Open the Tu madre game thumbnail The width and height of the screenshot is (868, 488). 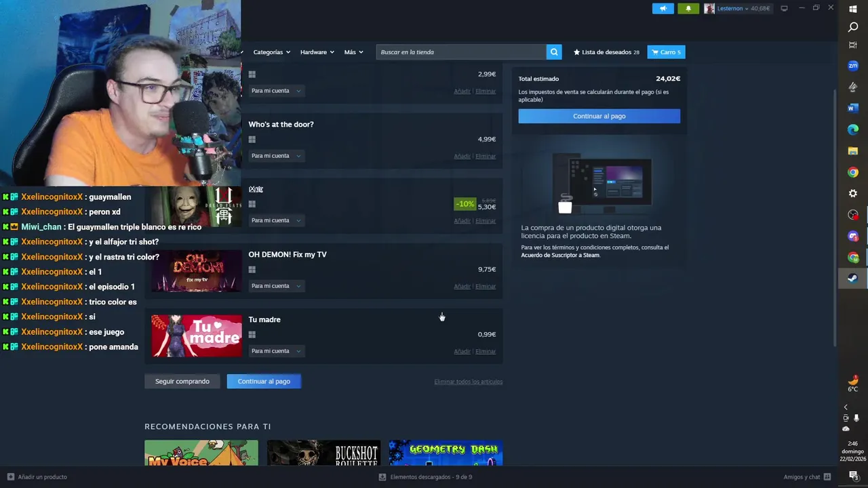196,335
